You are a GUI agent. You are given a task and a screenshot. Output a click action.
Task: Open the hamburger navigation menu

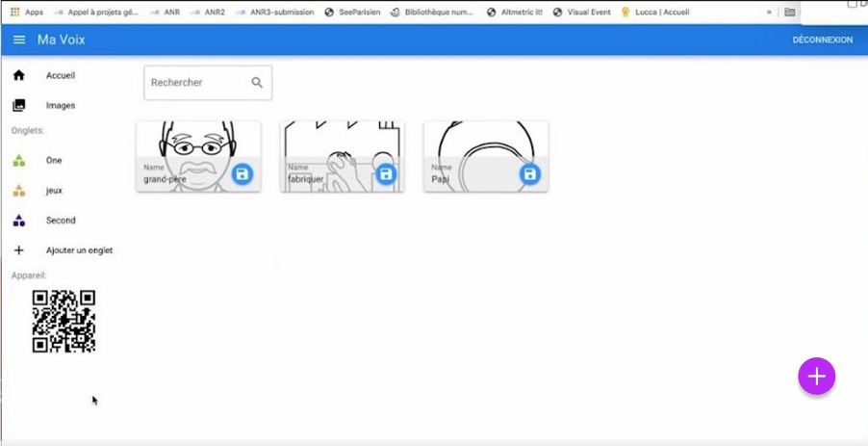click(19, 39)
